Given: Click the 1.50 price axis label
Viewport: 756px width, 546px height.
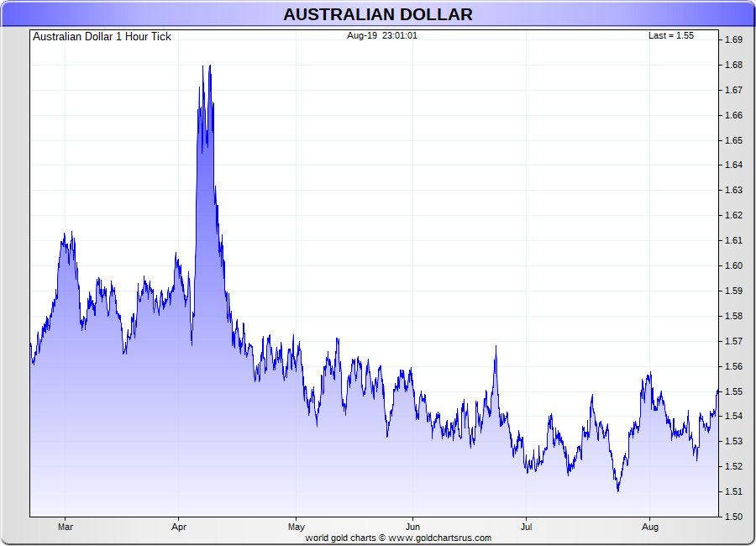Looking at the screenshot, I should pyautogui.click(x=732, y=517).
